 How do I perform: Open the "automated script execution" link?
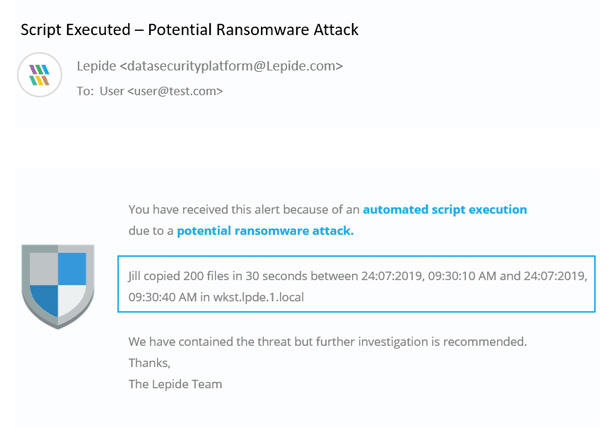[444, 210]
